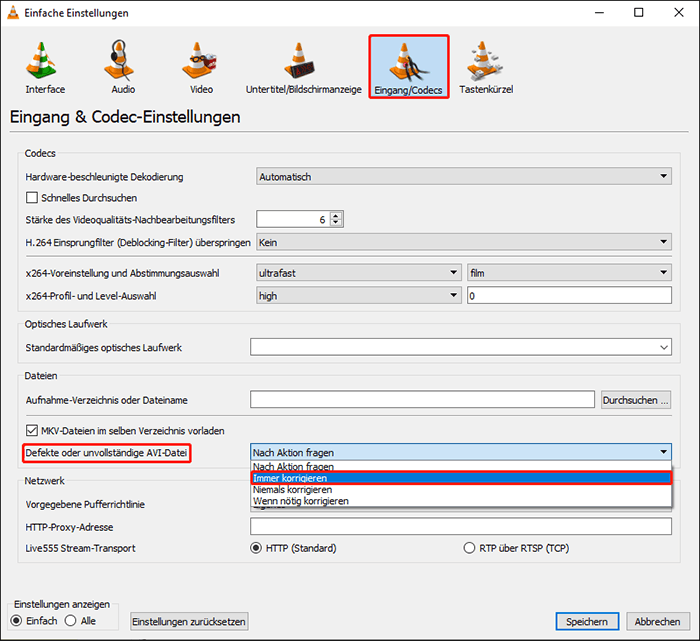Open x264 preset dropdown showing ultrafast
The height and width of the screenshot is (641, 700).
[358, 273]
